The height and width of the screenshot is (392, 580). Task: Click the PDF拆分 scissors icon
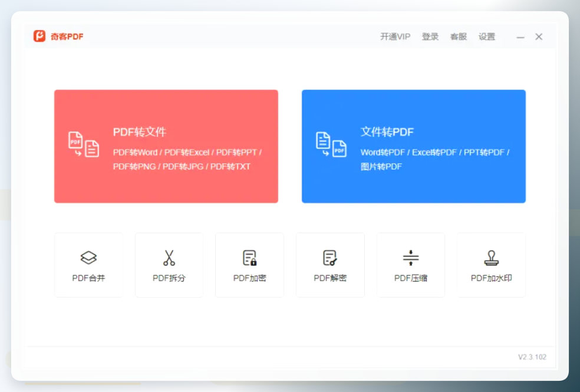[169, 258]
